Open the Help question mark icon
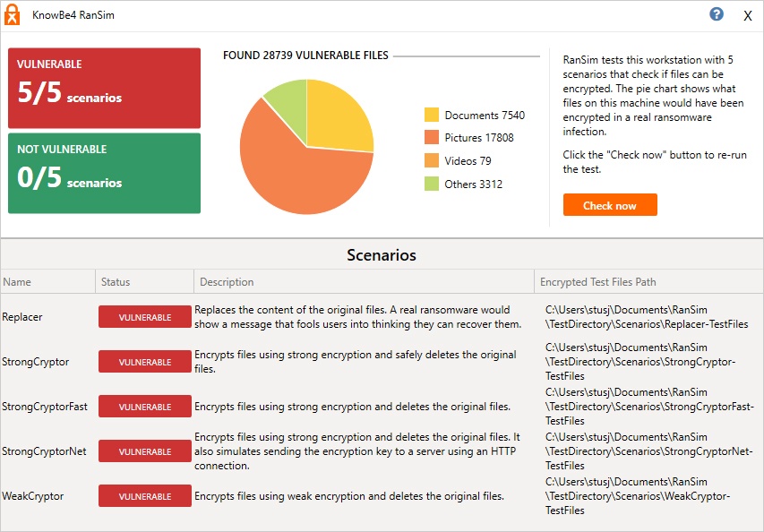The image size is (764, 532). pos(715,13)
